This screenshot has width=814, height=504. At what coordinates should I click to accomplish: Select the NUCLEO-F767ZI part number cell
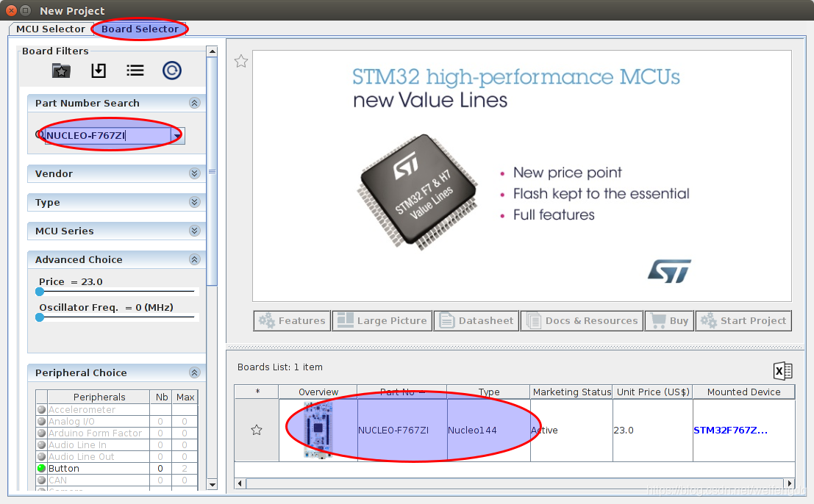click(x=402, y=431)
